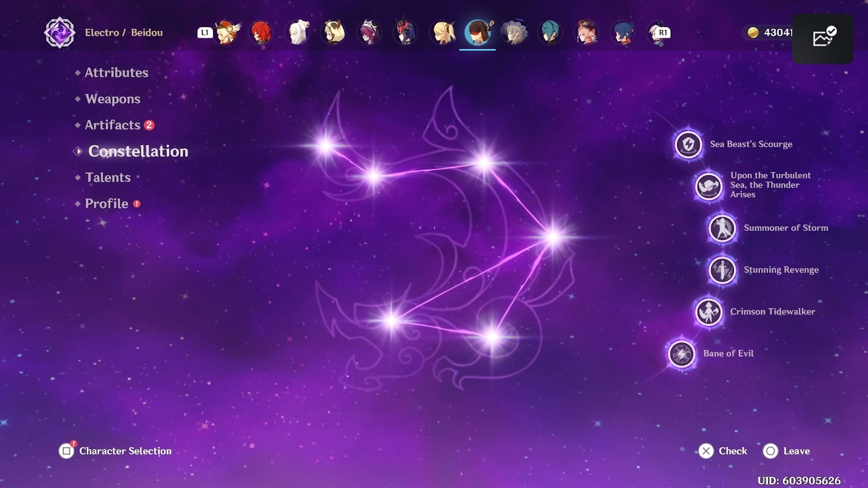The height and width of the screenshot is (488, 868).
Task: Click the Electro / Beidou title text
Action: (x=124, y=33)
